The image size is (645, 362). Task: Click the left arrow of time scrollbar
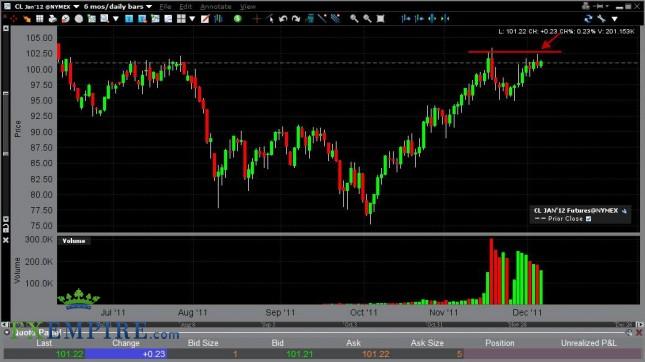(x=6, y=325)
